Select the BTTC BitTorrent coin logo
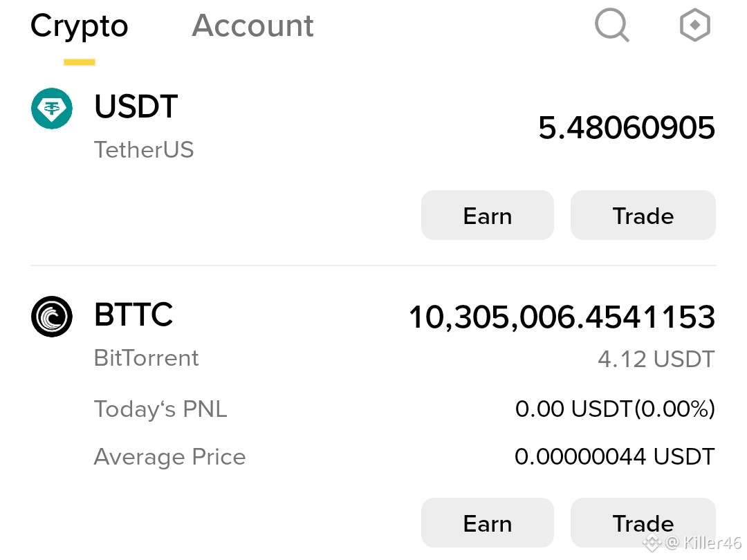The image size is (747, 560). (x=52, y=316)
